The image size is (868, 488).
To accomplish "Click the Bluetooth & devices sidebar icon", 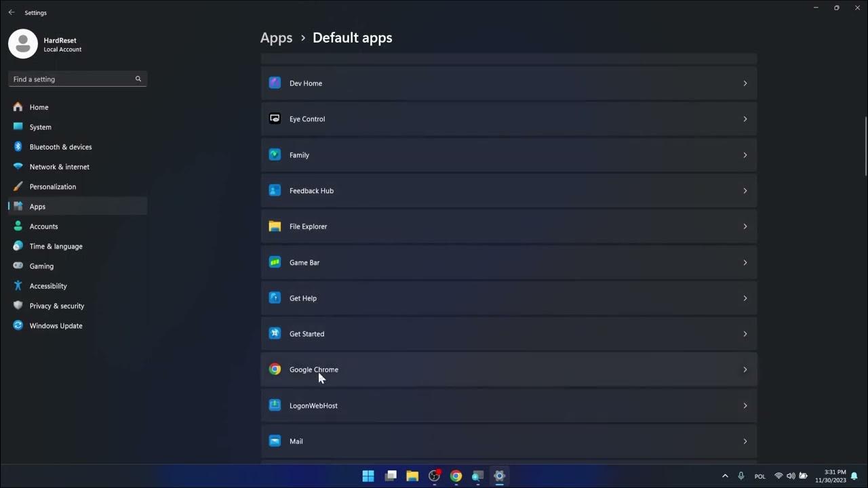I will 18,146.
